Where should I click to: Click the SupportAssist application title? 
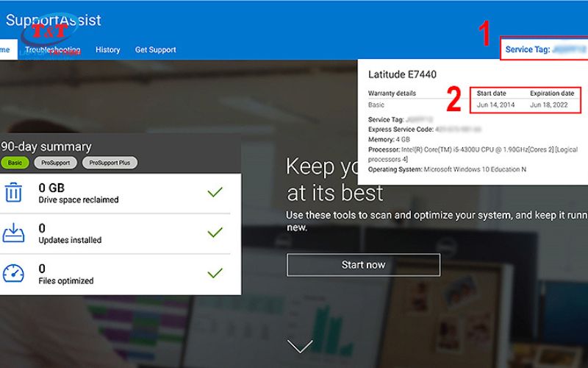pos(53,20)
